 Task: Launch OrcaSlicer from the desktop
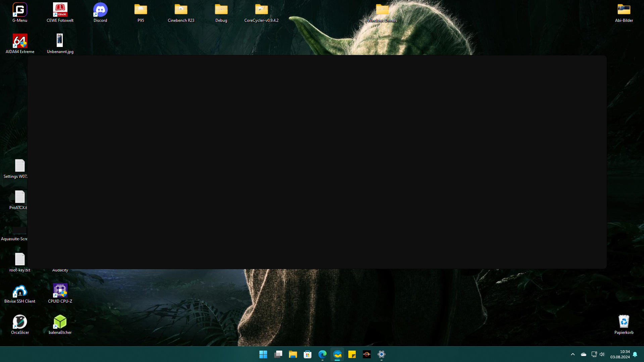pos(20,322)
